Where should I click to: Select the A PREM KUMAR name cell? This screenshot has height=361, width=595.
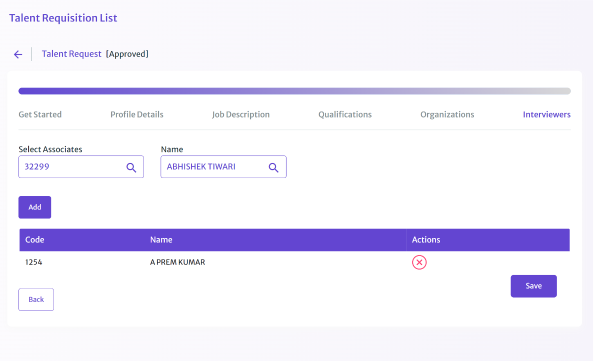(x=177, y=262)
